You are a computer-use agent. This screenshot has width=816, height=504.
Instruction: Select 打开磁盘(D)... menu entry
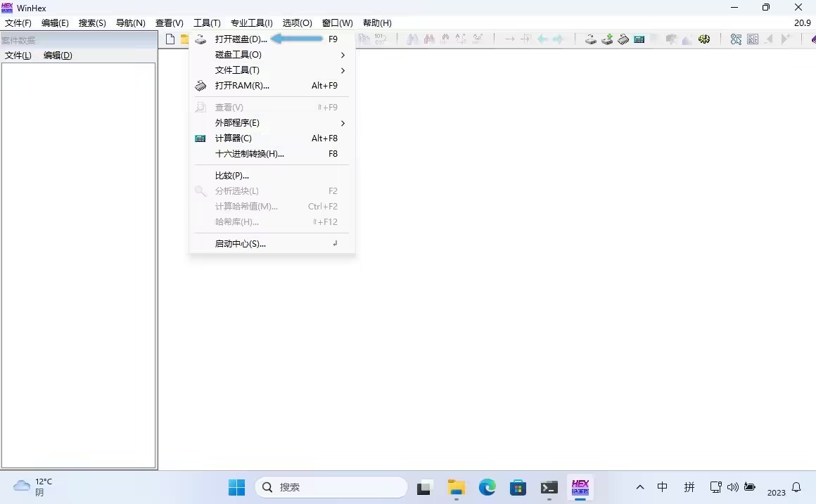[272, 39]
